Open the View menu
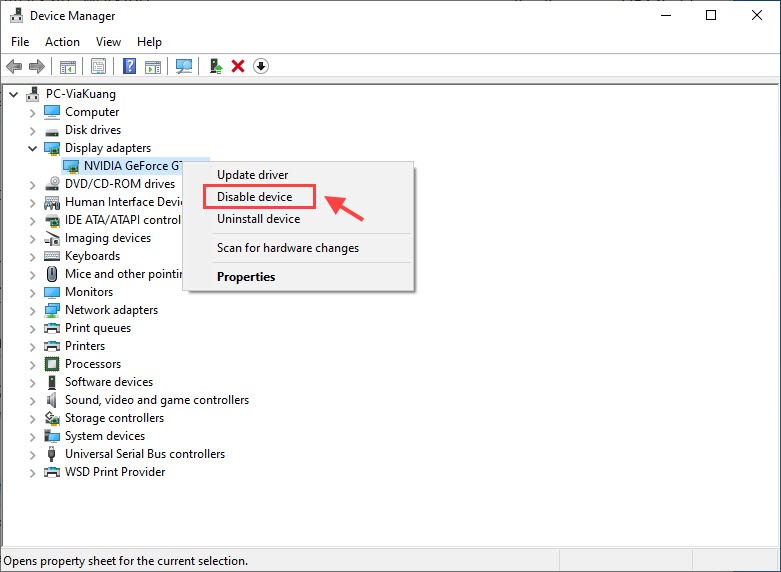781x572 pixels. click(x=108, y=42)
